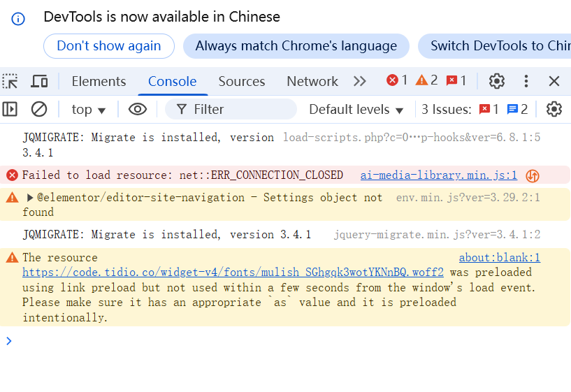Switch to the Elements tab

click(x=99, y=81)
